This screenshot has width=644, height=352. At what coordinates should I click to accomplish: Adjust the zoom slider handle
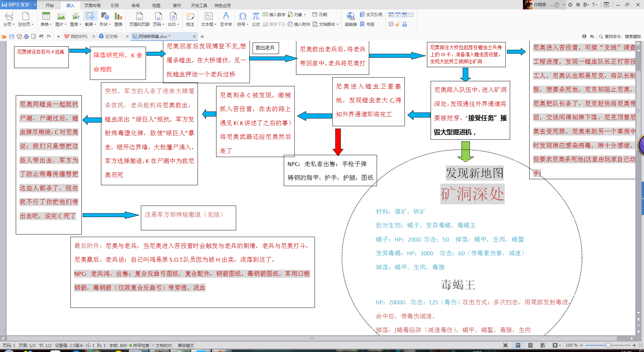(608, 345)
